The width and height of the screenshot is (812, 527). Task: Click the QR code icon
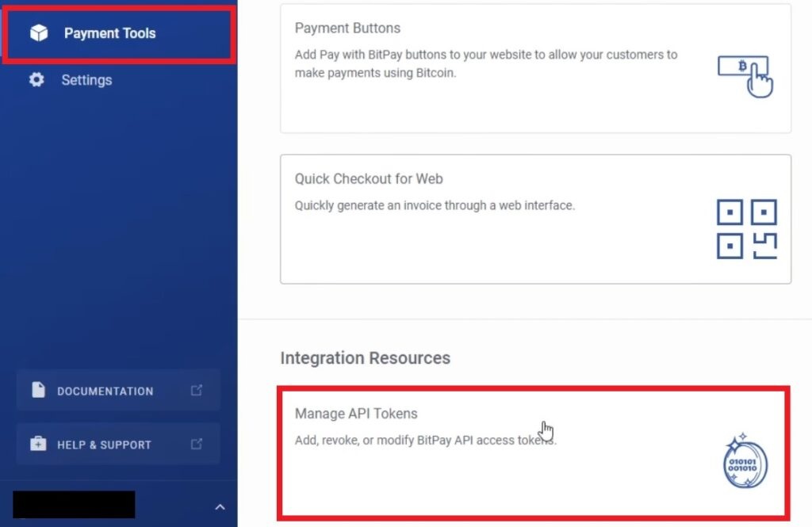coord(747,229)
